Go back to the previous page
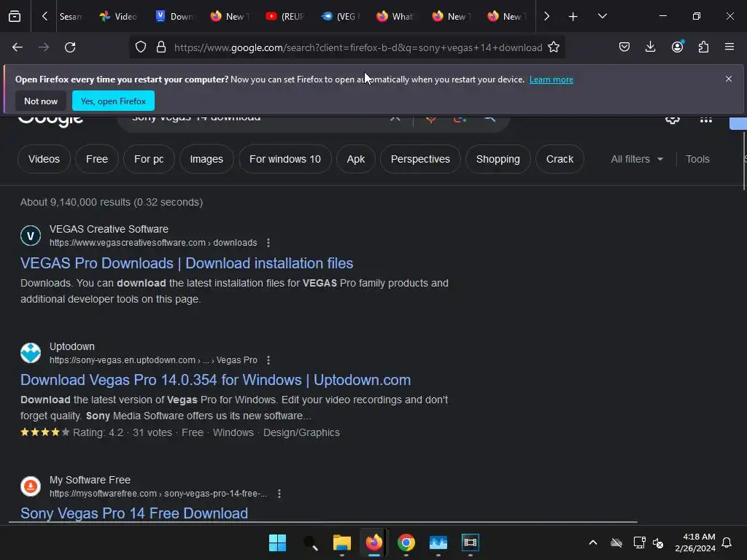 pos(18,47)
